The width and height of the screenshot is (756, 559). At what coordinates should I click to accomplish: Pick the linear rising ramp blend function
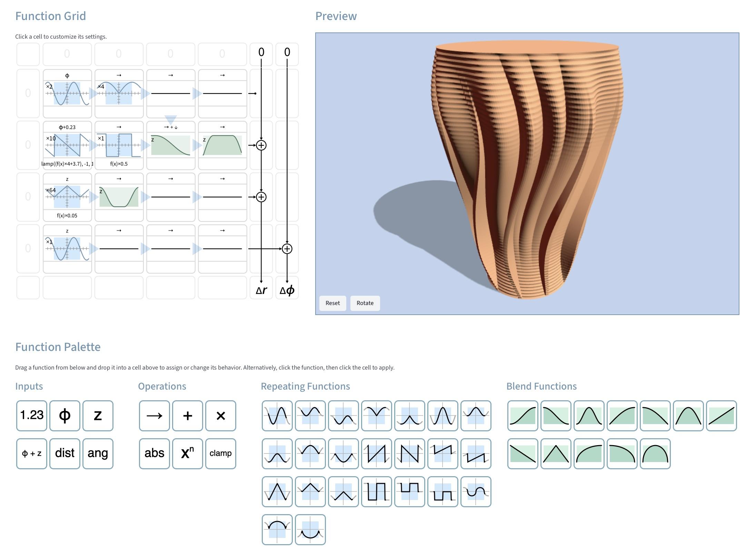click(x=721, y=415)
